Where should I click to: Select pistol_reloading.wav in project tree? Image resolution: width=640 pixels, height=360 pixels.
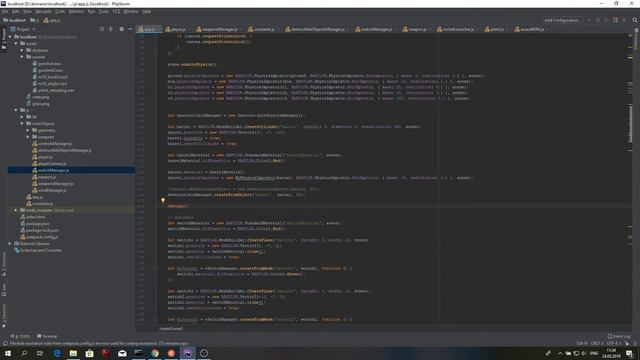[x=56, y=90]
